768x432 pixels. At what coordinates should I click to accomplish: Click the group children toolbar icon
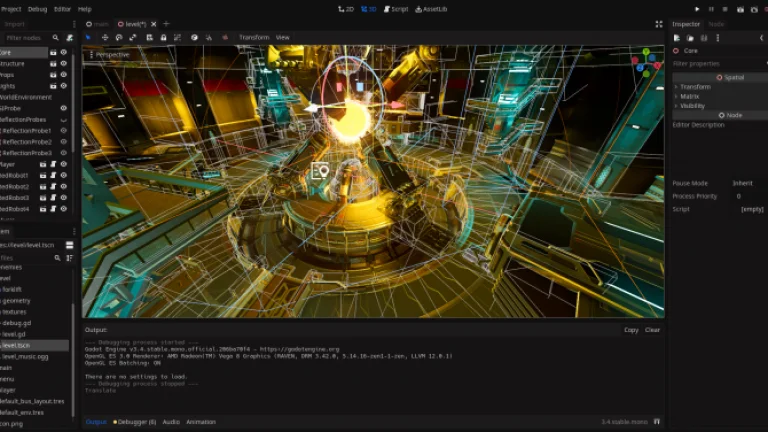coord(177,37)
